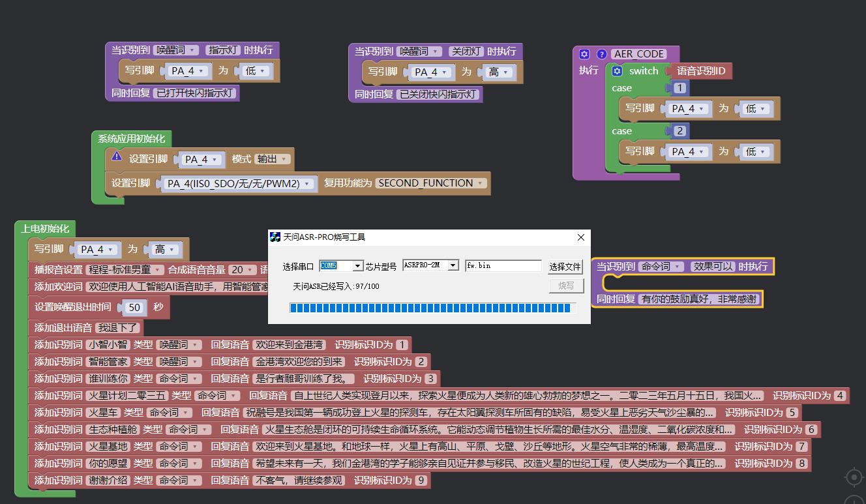Edit exit speech text 我退下了

click(117, 328)
